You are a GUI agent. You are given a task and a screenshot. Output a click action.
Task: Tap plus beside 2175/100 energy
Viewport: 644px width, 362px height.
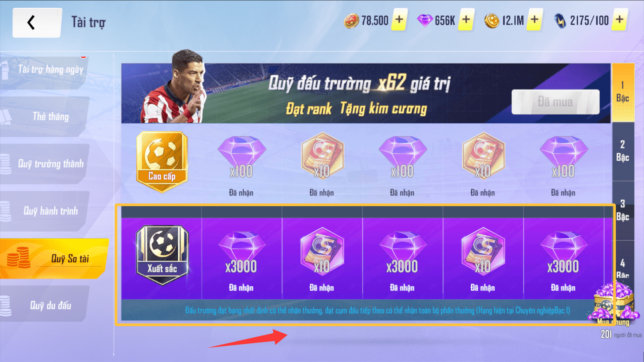(620, 20)
